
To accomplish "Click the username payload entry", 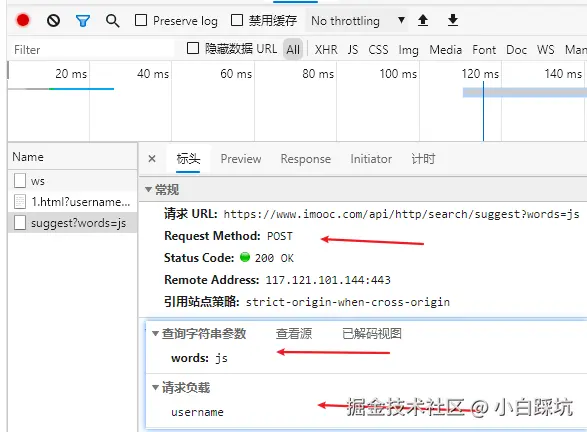I will [x=197, y=412].
